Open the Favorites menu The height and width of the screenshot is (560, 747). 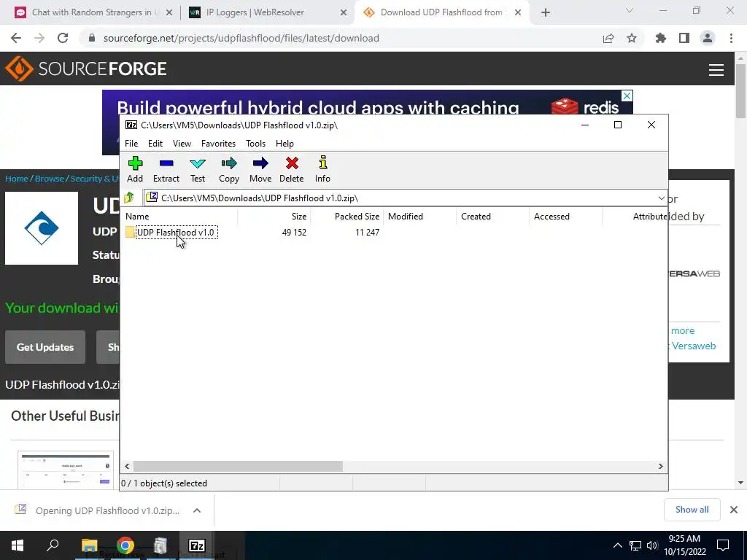(218, 144)
